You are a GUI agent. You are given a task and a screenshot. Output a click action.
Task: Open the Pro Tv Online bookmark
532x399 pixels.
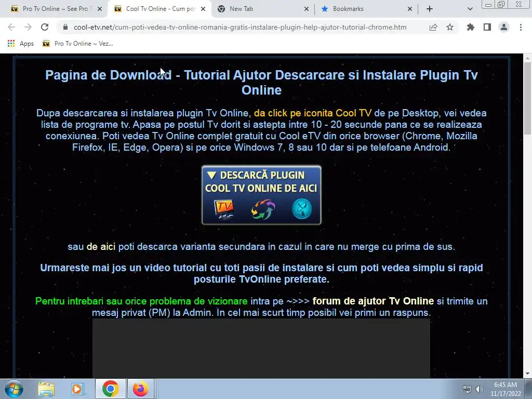pyautogui.click(x=78, y=44)
